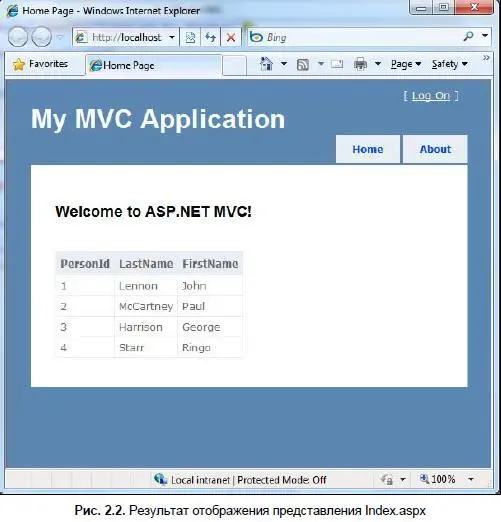Open the 100% zoom level control

click(437, 479)
